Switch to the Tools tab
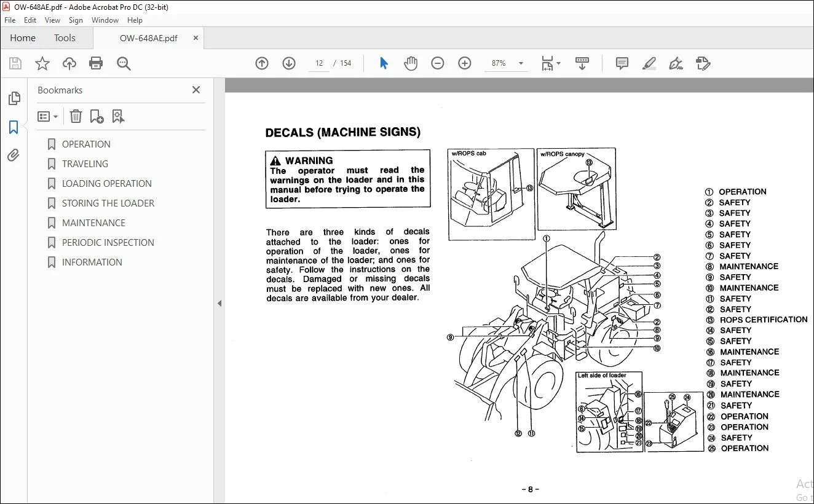Screen dimensions: 814x504 pyautogui.click(x=65, y=38)
